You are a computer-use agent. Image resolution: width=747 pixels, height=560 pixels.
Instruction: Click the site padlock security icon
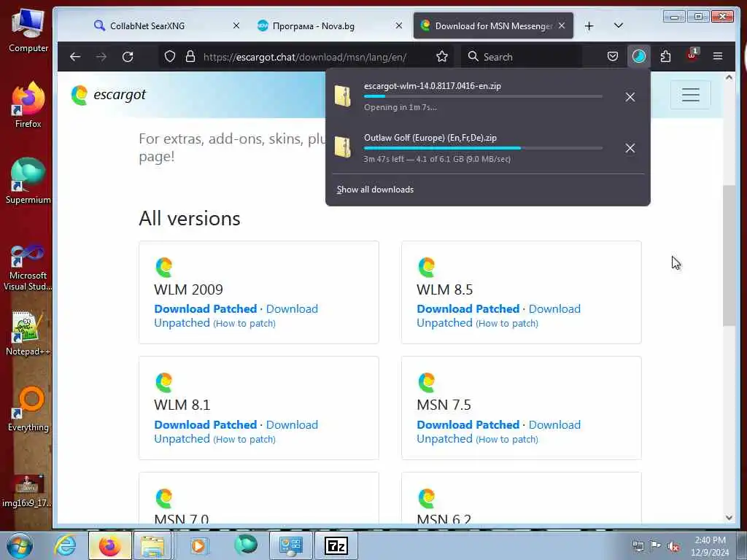[190, 57]
